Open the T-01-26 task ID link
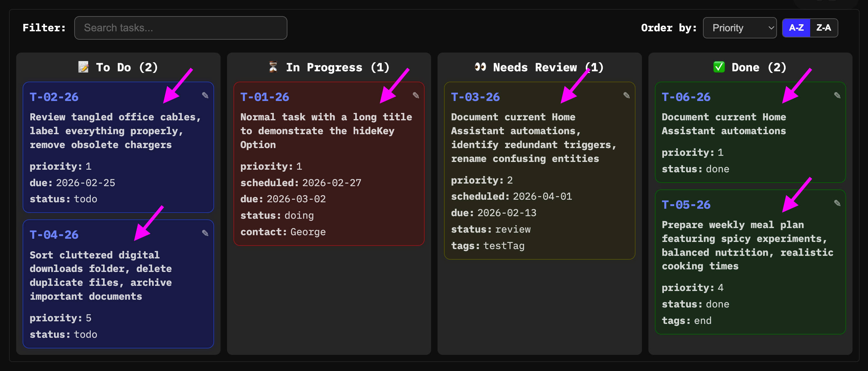 (x=264, y=97)
